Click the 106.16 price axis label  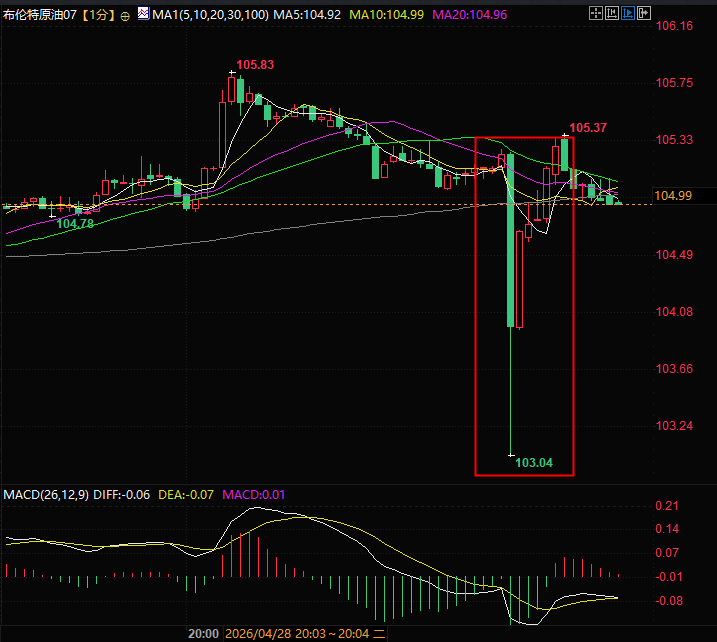[674, 26]
